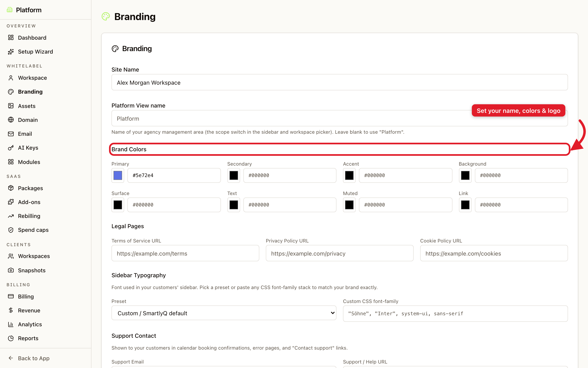Focus the Surface hex color field
The image size is (588, 368).
pos(174,205)
